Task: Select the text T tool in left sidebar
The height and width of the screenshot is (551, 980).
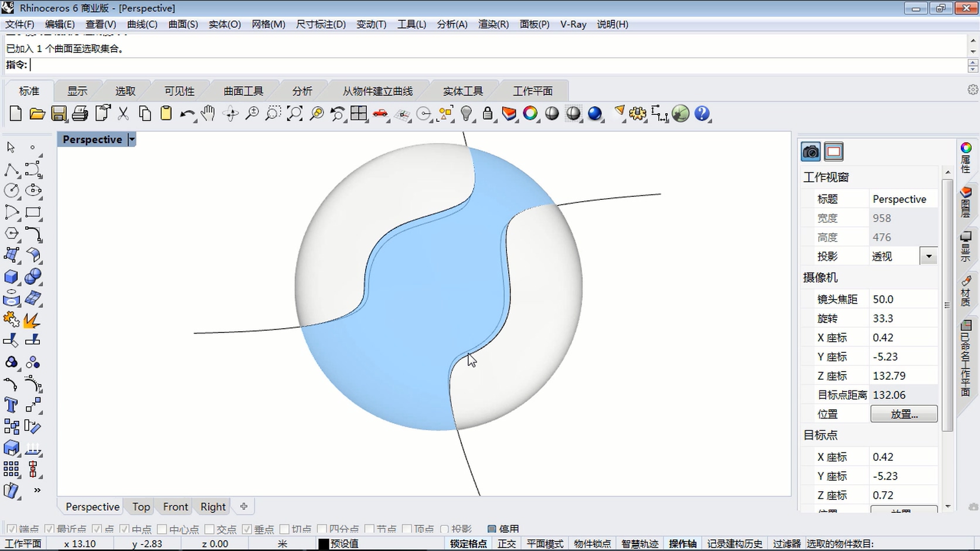Action: pyautogui.click(x=11, y=405)
